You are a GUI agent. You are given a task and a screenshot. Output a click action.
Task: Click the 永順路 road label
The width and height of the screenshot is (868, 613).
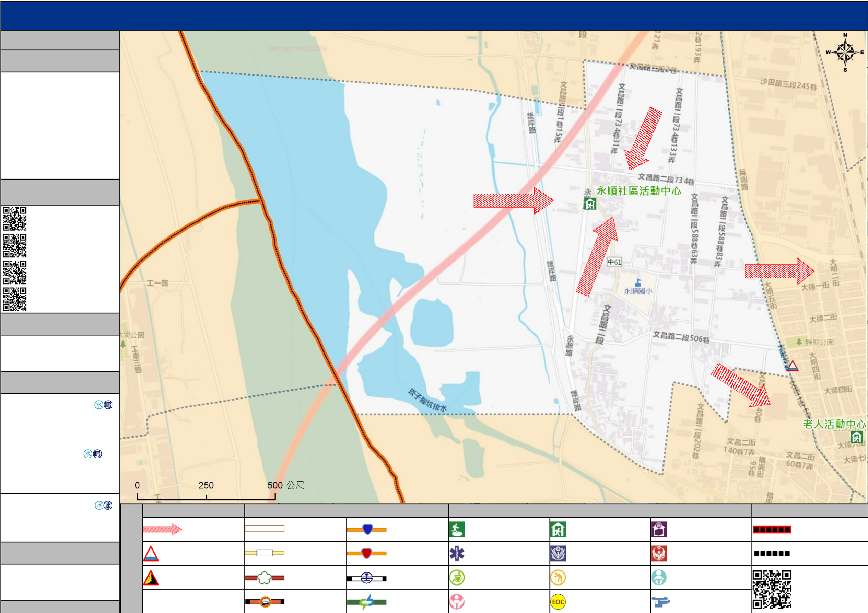point(570,346)
